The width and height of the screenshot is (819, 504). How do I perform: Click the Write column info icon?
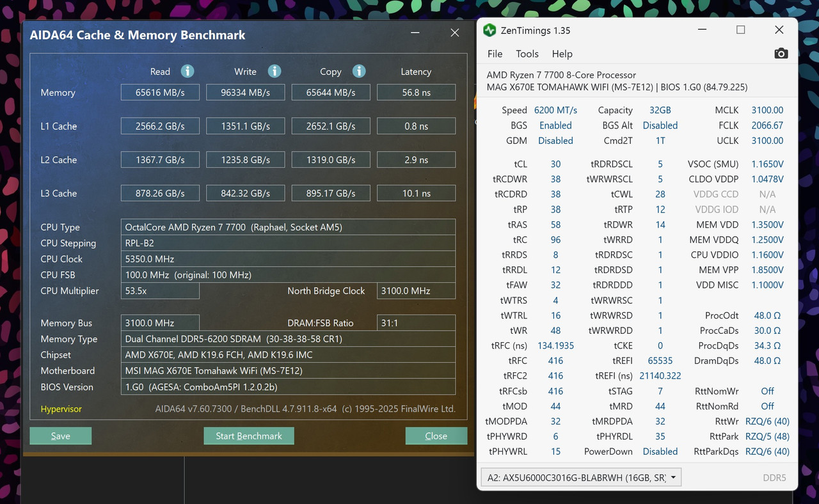[x=274, y=71]
